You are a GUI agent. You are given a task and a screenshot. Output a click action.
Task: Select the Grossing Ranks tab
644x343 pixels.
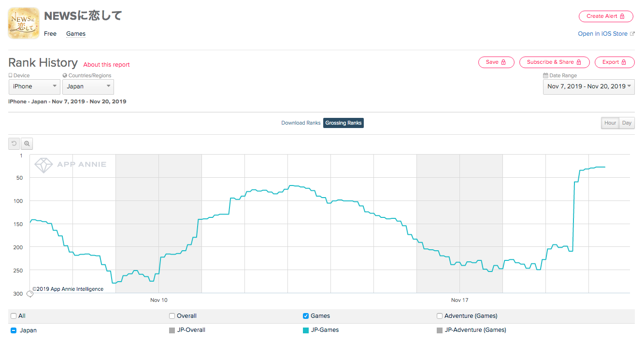(x=343, y=123)
